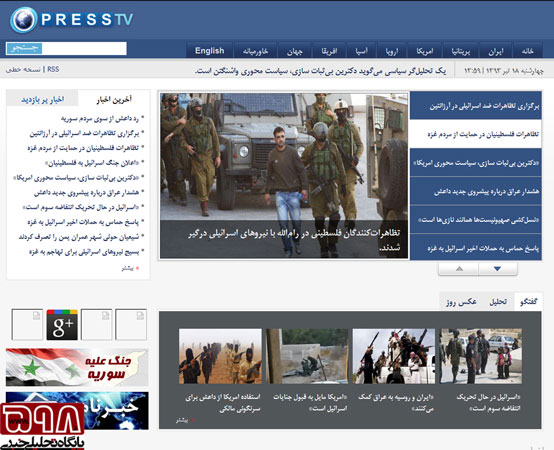Click inside the search text field

point(84,48)
